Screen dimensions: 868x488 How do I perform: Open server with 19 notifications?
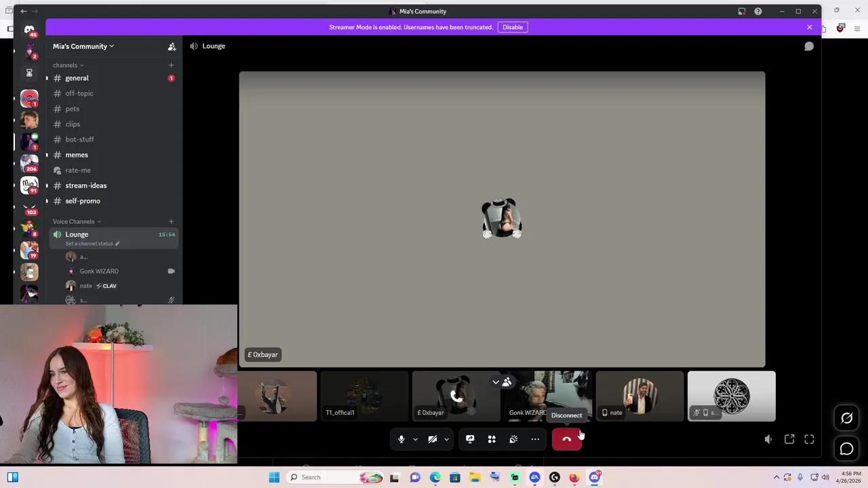tap(29, 250)
